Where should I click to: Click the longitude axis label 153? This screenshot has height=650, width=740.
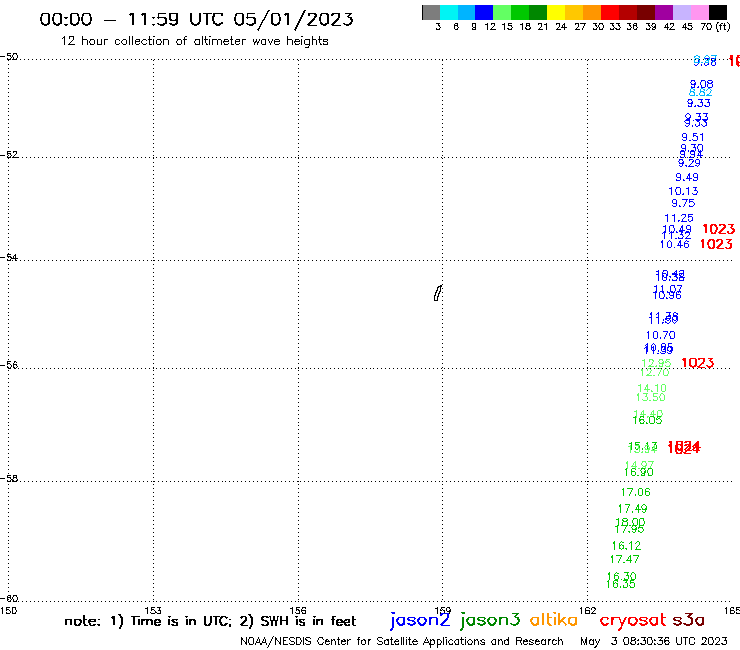pos(153,610)
